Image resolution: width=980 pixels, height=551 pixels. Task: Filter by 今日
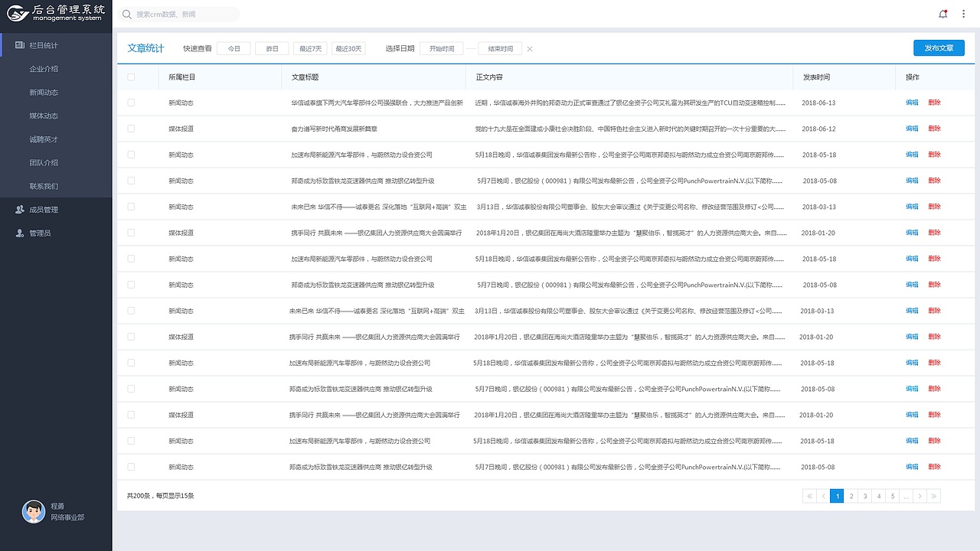point(234,49)
